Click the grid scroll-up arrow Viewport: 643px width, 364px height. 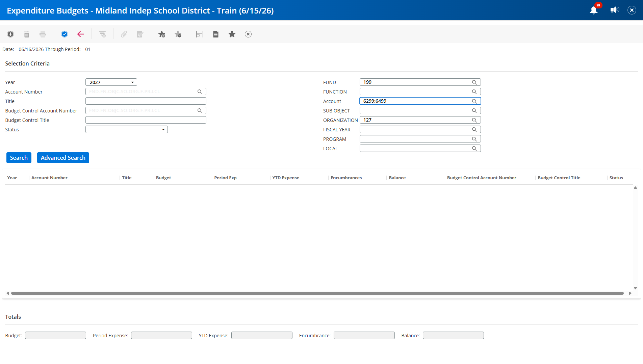(x=635, y=187)
